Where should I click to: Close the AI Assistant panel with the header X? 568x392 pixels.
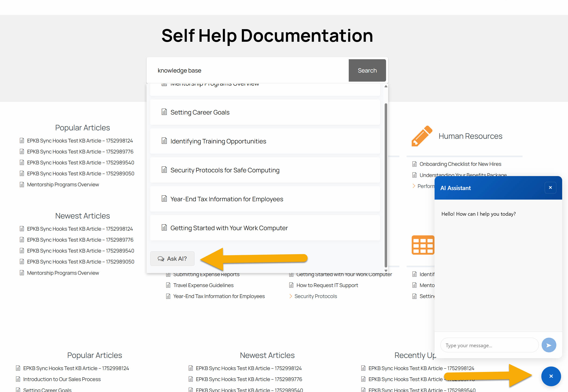[550, 188]
